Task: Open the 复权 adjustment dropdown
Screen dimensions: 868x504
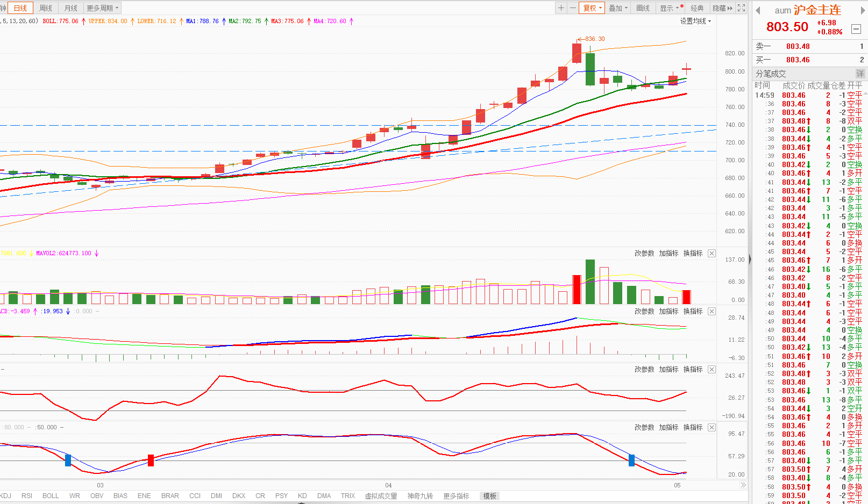Action: pyautogui.click(x=592, y=8)
